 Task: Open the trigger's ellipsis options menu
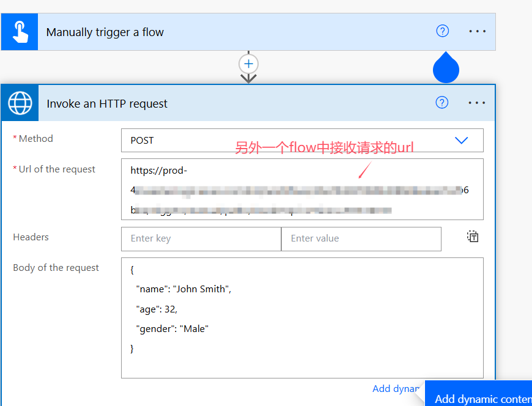tap(476, 31)
